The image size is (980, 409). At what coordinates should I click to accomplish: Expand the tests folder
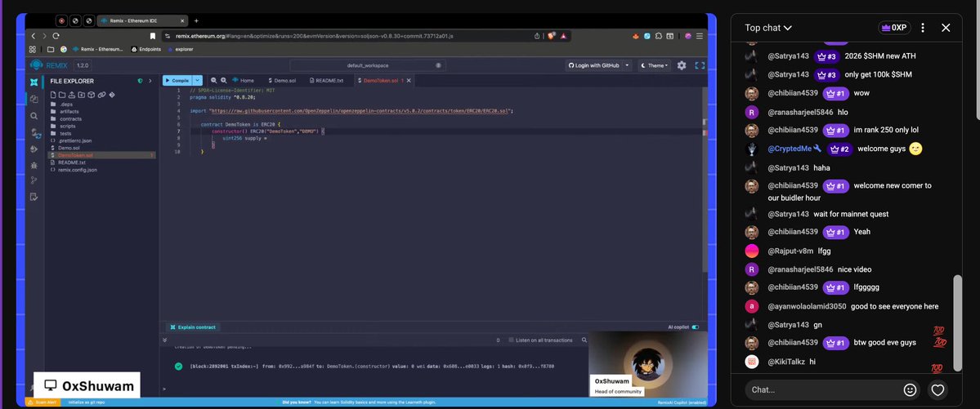coord(65,134)
